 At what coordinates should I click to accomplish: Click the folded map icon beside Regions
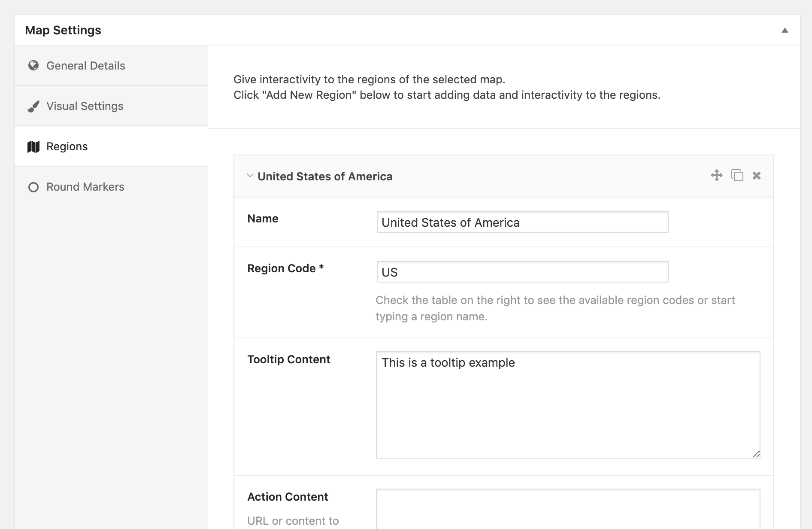(x=33, y=146)
